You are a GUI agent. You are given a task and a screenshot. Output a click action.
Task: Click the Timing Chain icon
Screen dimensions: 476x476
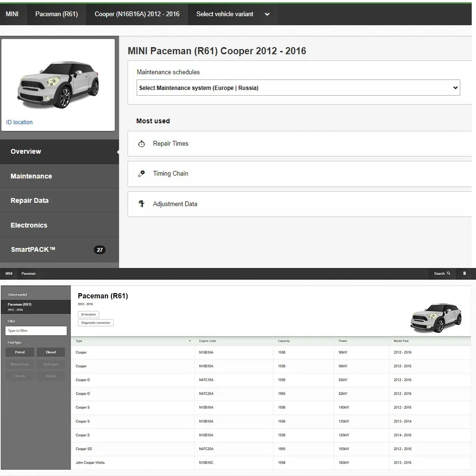click(x=141, y=174)
